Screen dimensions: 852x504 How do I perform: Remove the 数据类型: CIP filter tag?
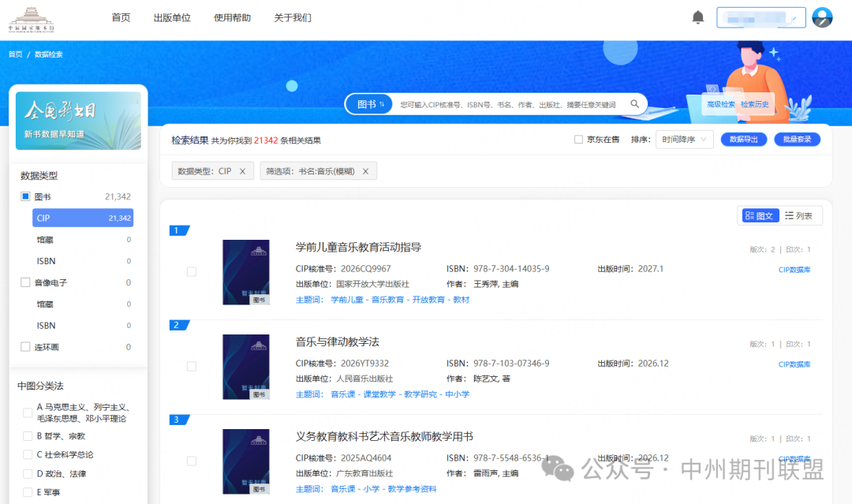[242, 171]
